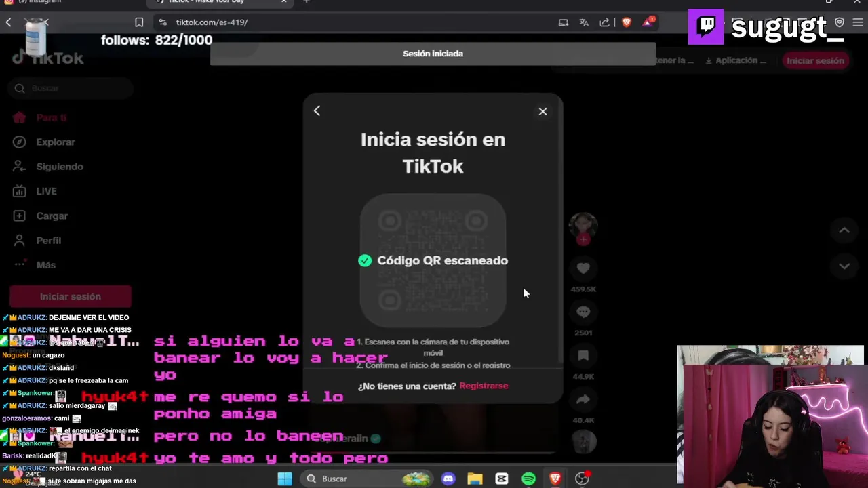Share the video with arrow icon
This screenshot has height=488, width=868.
tap(583, 399)
